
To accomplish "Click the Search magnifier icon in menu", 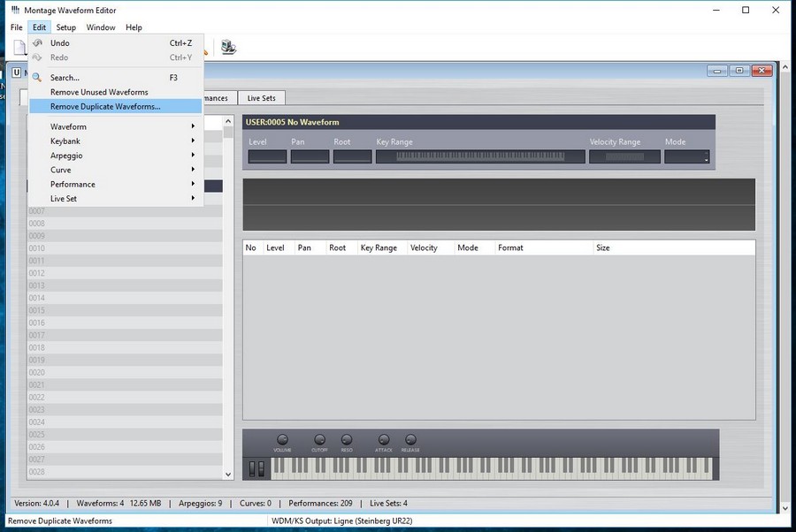I will (x=37, y=78).
